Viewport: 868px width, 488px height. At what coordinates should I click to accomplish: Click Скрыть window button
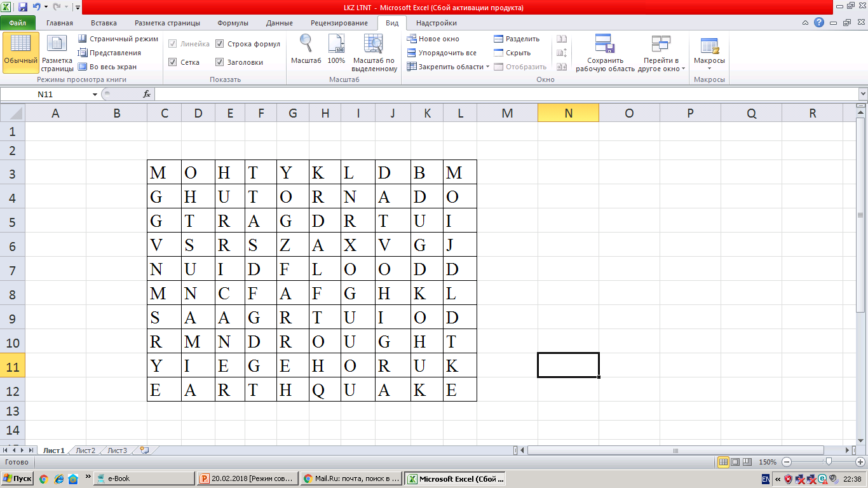(512, 53)
